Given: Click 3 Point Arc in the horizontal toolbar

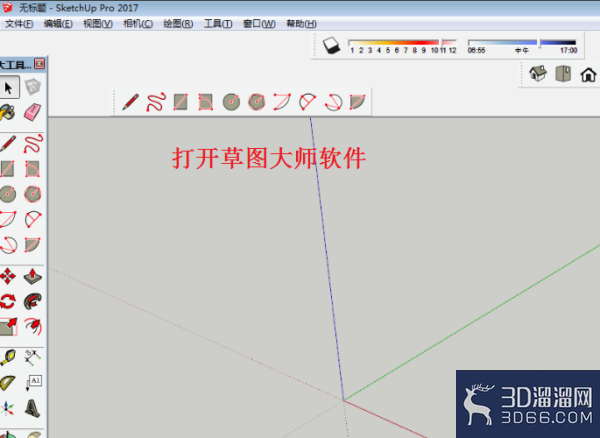Looking at the screenshot, I should coord(333,102).
